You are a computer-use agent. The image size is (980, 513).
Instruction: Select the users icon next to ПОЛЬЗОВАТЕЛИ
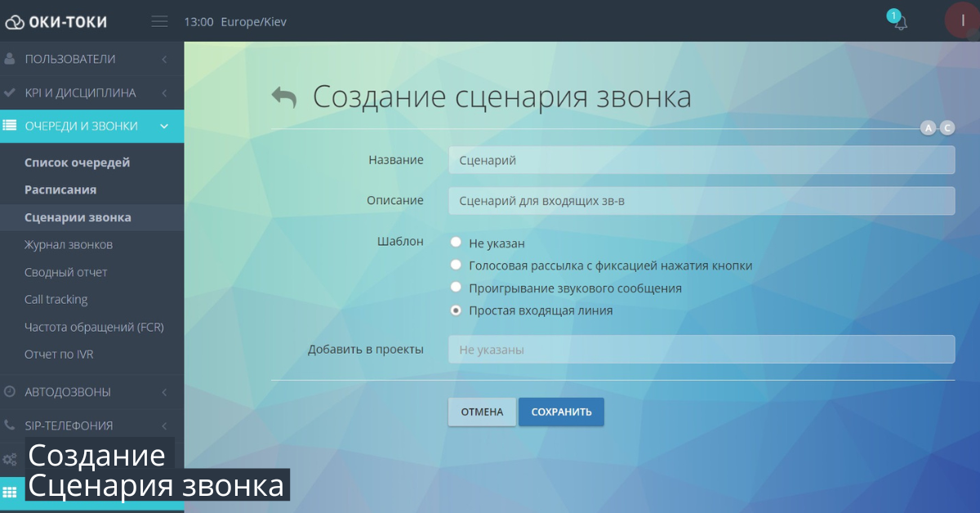[x=10, y=59]
